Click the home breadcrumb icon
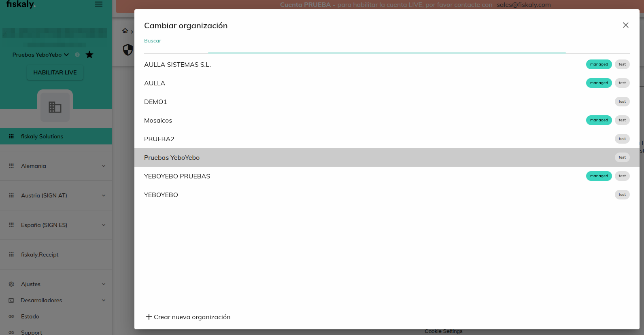The height and width of the screenshot is (335, 644). click(125, 31)
